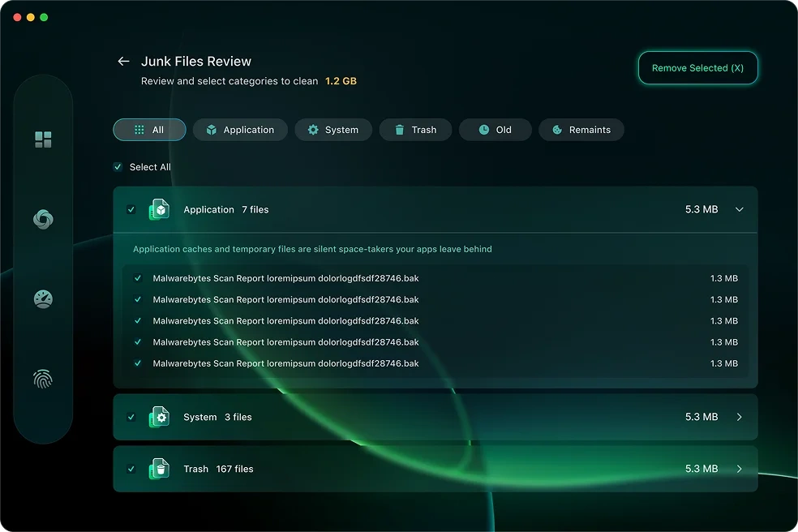The width and height of the screenshot is (798, 532).
Task: Select the Remaints filter tab
Action: [581, 130]
